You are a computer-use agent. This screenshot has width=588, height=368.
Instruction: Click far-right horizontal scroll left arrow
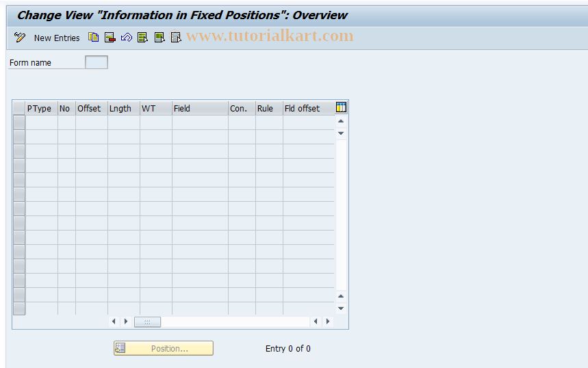(316, 321)
